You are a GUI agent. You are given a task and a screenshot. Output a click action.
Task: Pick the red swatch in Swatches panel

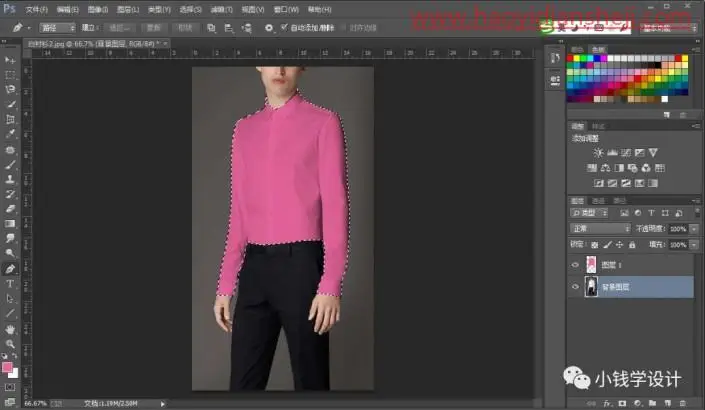point(570,58)
